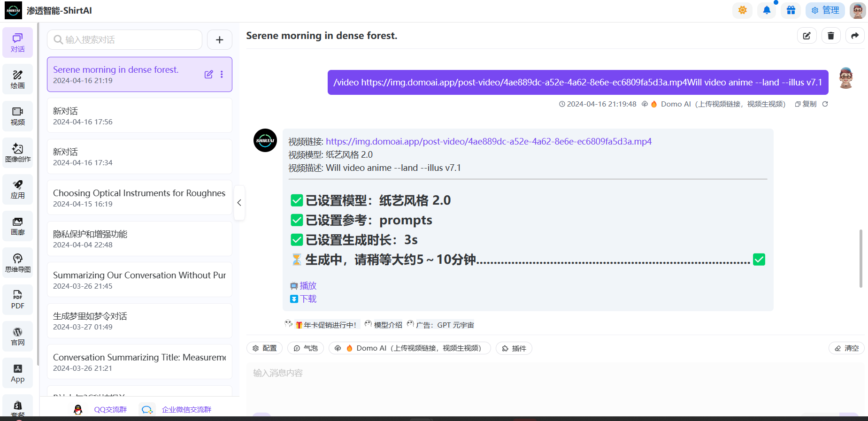
Task: Toggle the sun theme switch icon
Action: tap(742, 10)
